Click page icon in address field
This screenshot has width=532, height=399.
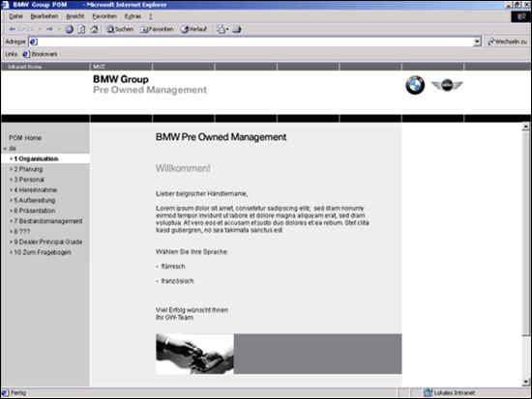pyautogui.click(x=33, y=42)
